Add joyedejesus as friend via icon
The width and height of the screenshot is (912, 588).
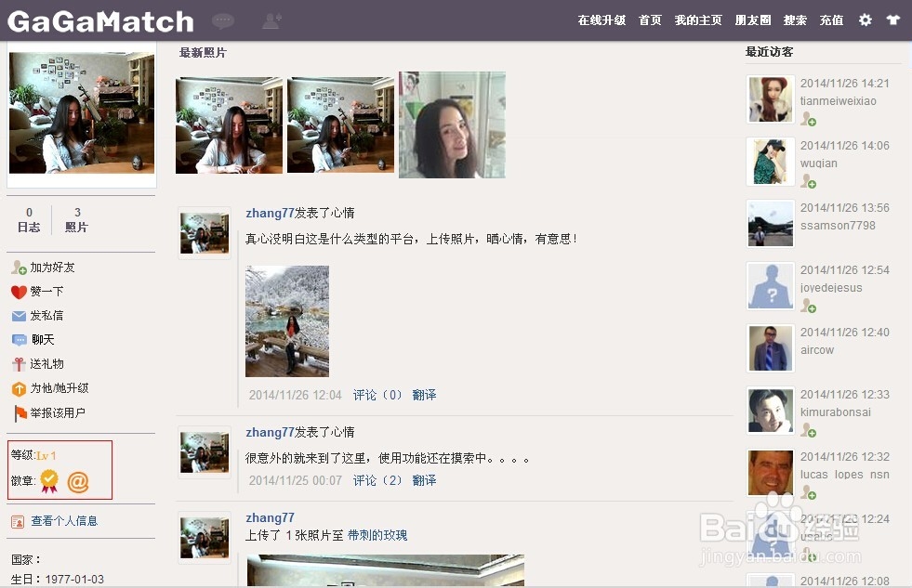[x=809, y=307]
